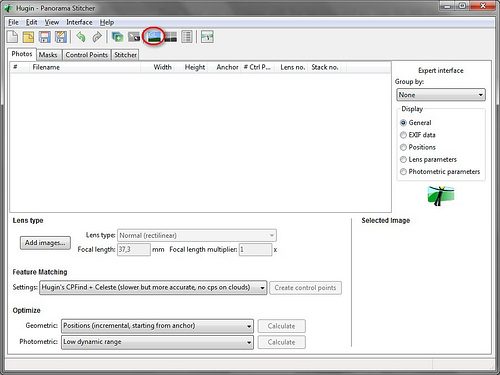This screenshot has width=500, height=375.
Task: Switch to the Stitcher tab
Action: pyautogui.click(x=125, y=55)
